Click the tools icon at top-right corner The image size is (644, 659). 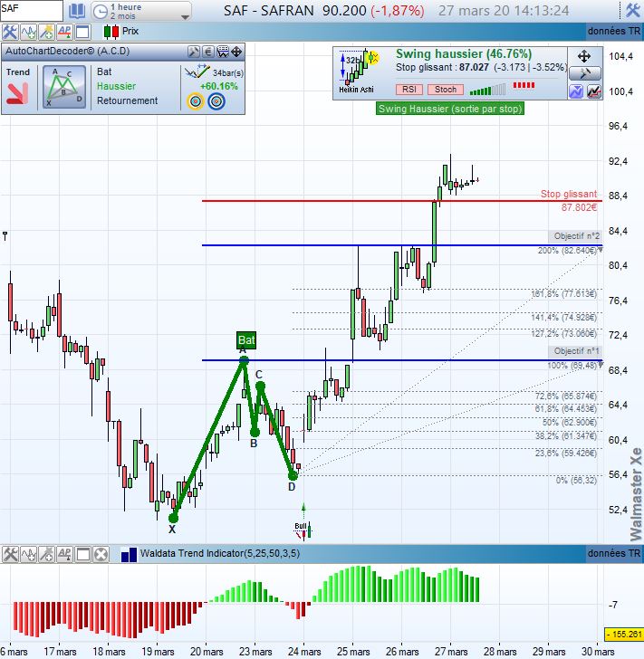tap(632, 10)
